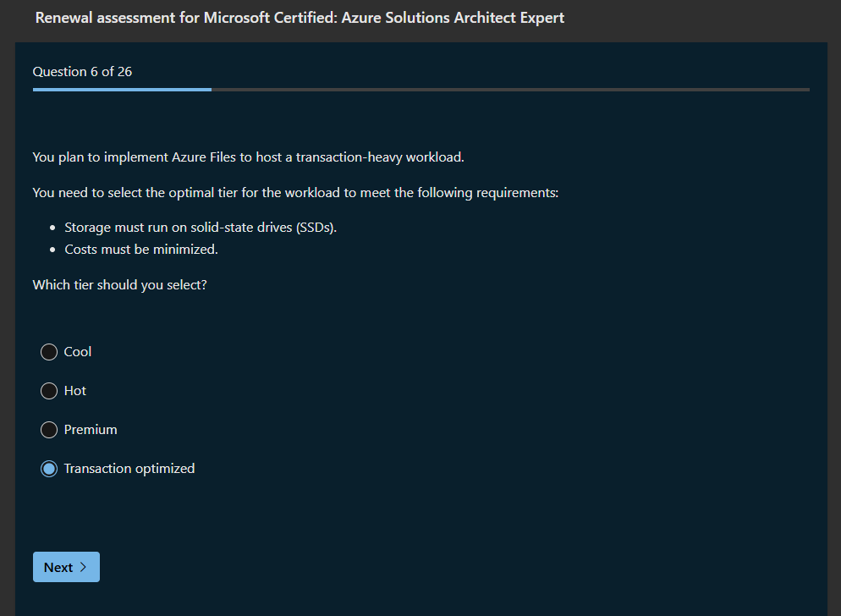841x616 pixels.
Task: Click the Renewal assessment page title
Action: (300, 18)
